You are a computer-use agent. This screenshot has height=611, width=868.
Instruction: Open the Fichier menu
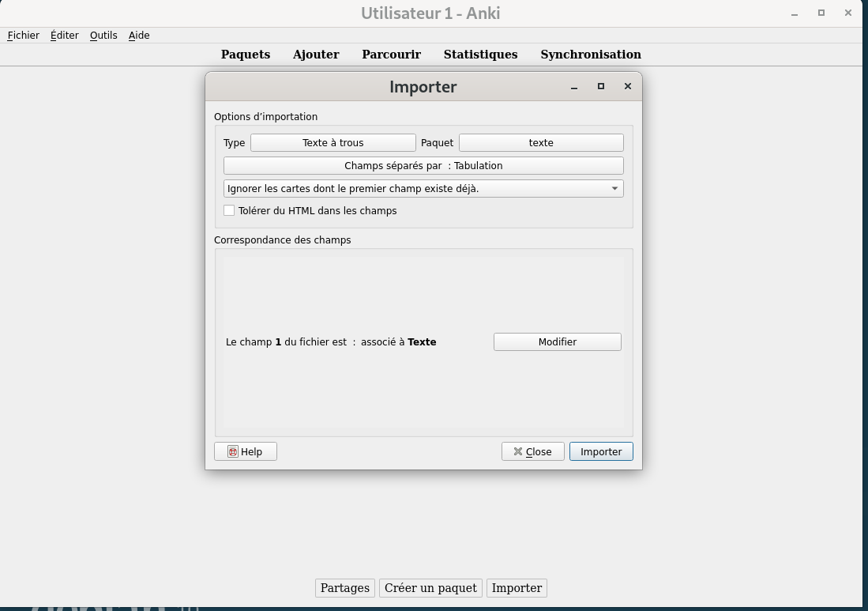click(x=23, y=36)
